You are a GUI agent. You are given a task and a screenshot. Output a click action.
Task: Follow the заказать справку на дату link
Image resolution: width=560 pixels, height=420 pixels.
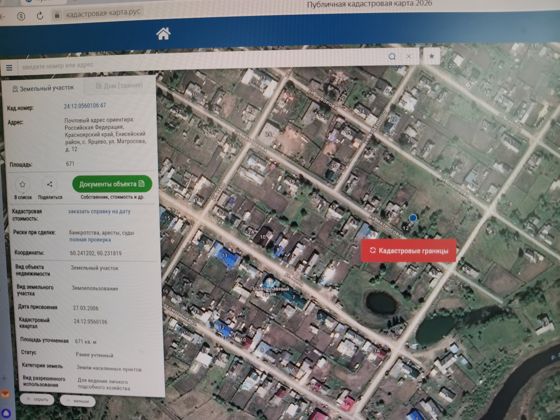(99, 211)
